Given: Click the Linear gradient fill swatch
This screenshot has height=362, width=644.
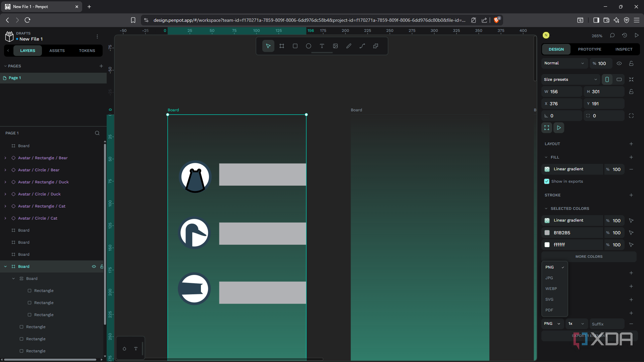Looking at the screenshot, I should pyautogui.click(x=547, y=169).
